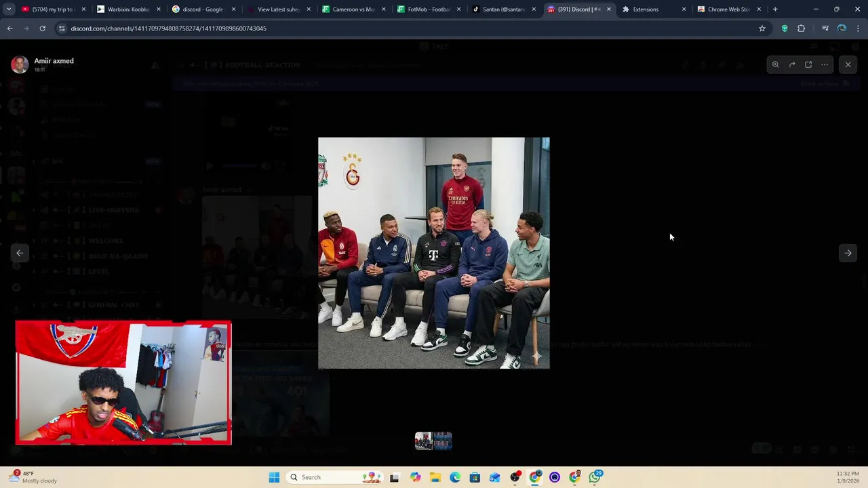
Task: Click the footballers photo in the viewer
Action: (x=434, y=253)
